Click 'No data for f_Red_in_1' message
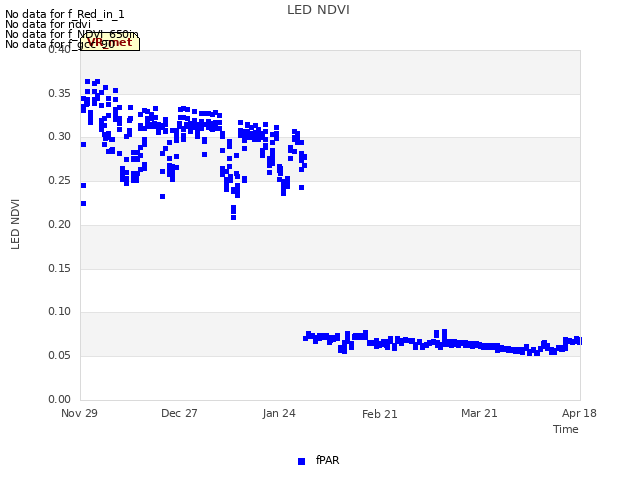640x480 pixels. [64, 14]
